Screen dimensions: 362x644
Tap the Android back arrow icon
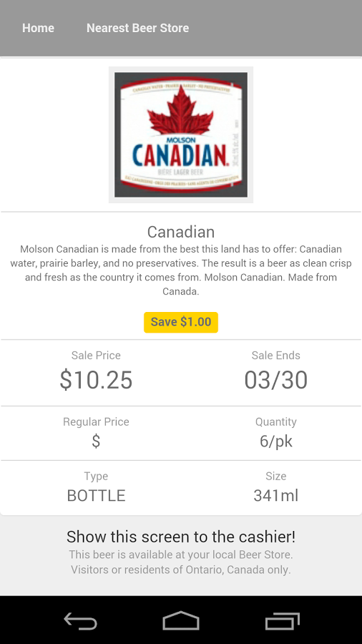(80, 620)
